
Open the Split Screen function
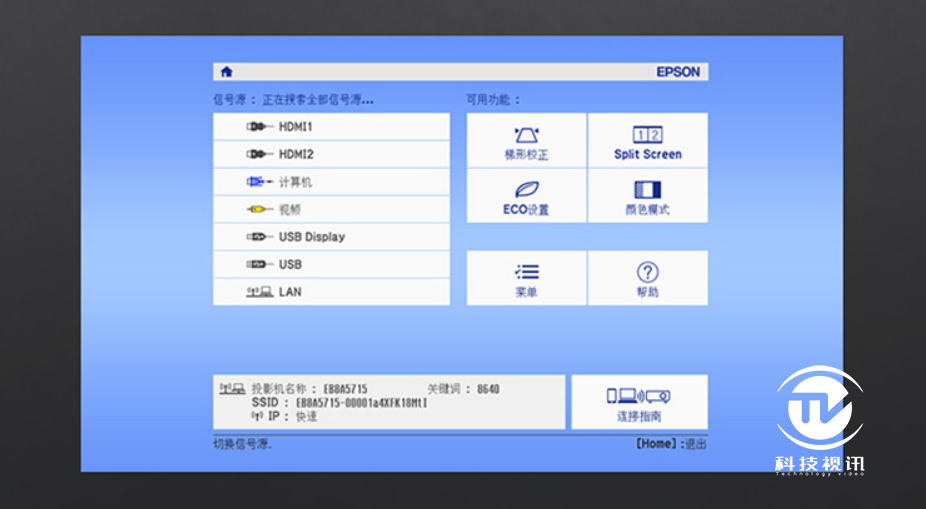pos(648,141)
